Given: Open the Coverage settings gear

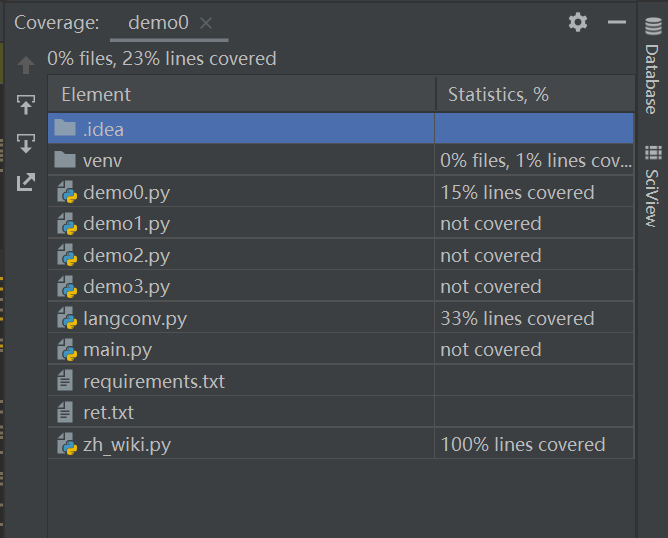Looking at the screenshot, I should 578,22.
